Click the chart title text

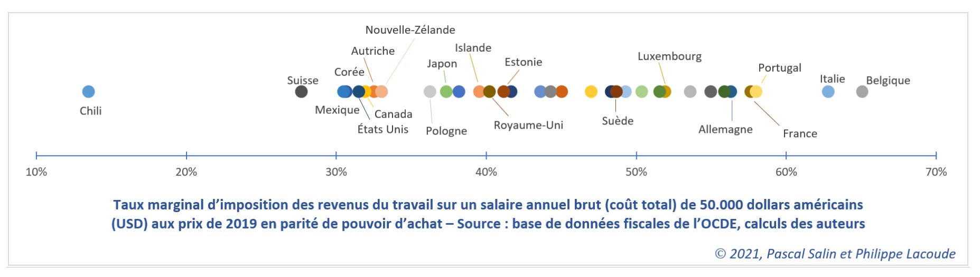point(488,214)
